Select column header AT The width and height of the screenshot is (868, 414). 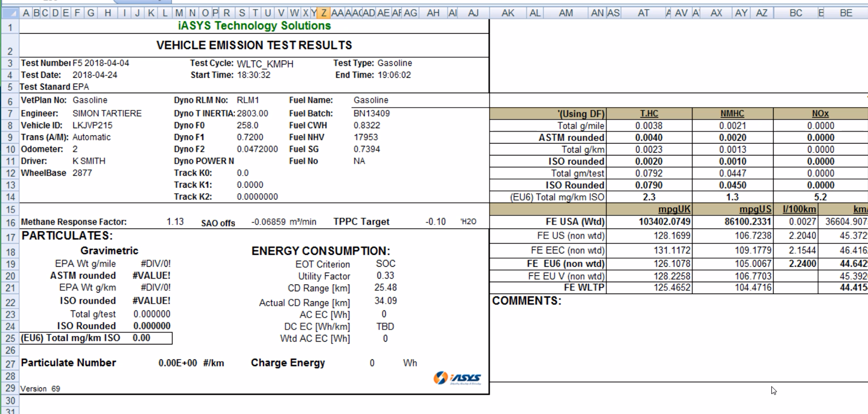(x=643, y=13)
